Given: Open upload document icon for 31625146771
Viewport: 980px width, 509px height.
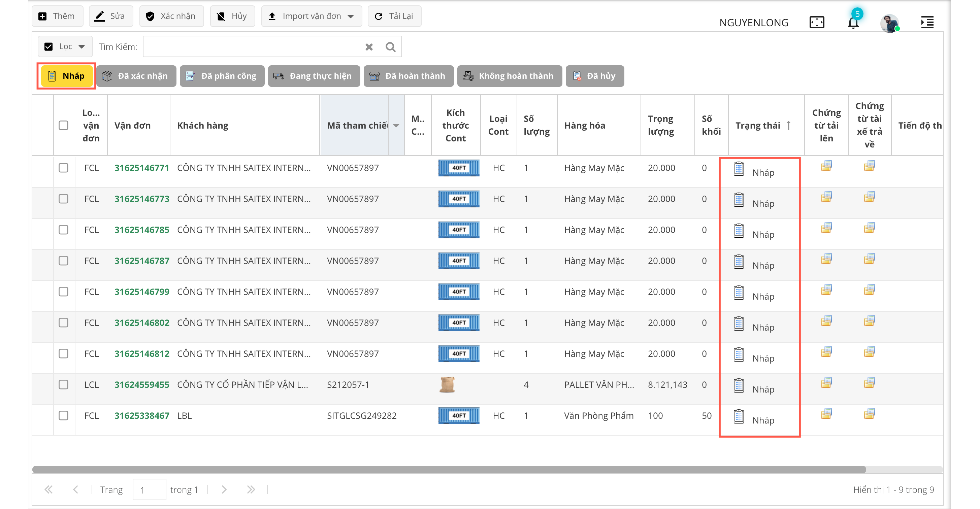Looking at the screenshot, I should 826,166.
